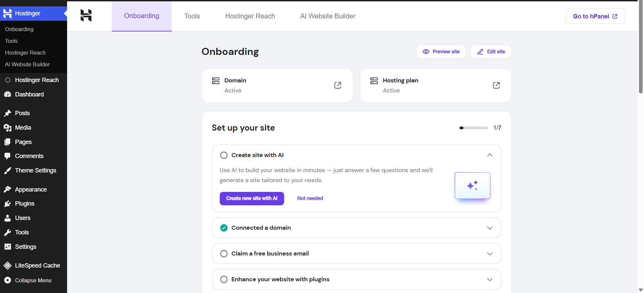
Task: Click the Hostinger Reach sidebar icon
Action: (7, 80)
